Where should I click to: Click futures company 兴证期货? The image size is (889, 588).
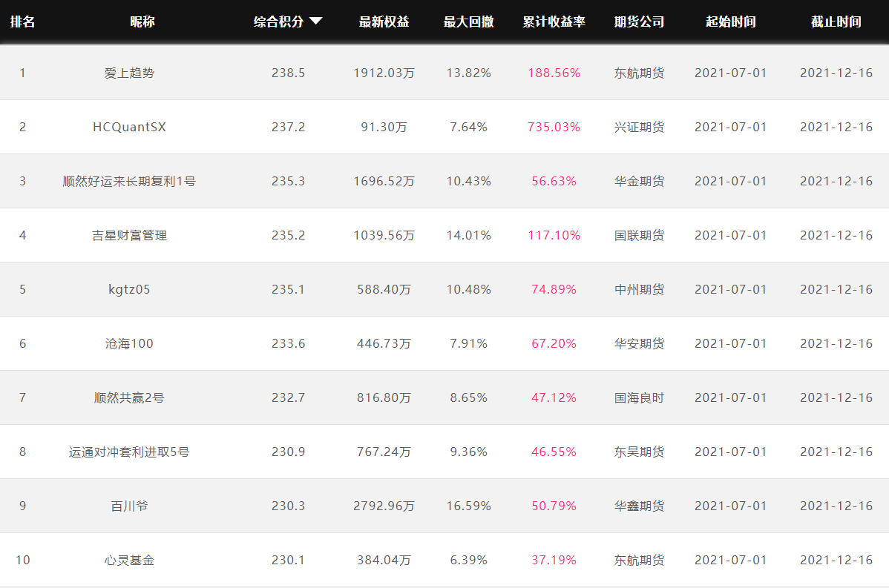tap(639, 127)
